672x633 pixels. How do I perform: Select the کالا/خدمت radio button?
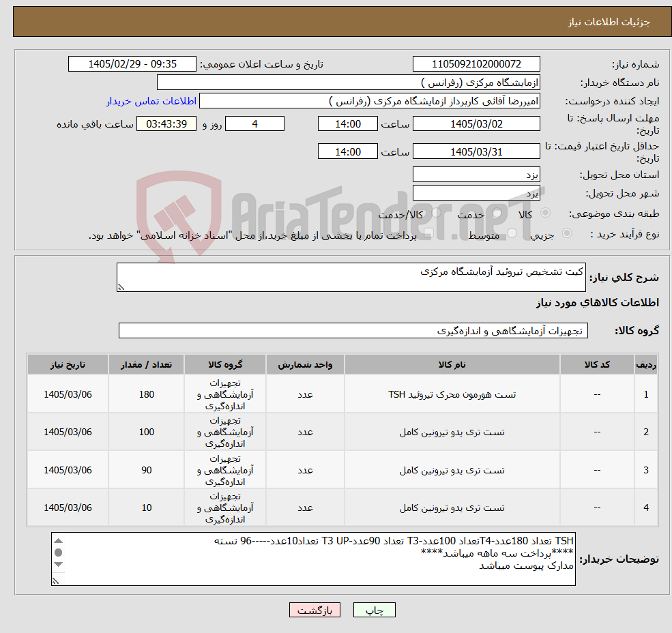(x=436, y=213)
